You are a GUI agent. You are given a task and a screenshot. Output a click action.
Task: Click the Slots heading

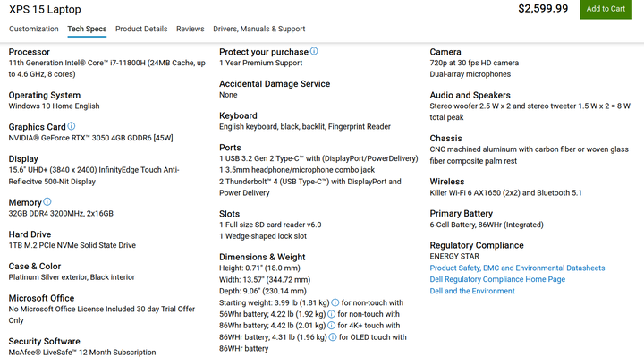tap(229, 214)
